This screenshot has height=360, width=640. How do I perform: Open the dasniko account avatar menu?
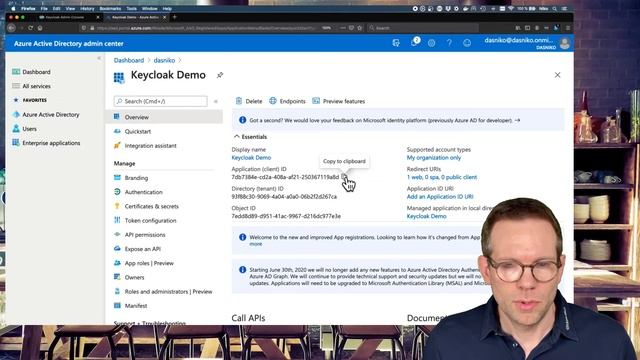[565, 43]
